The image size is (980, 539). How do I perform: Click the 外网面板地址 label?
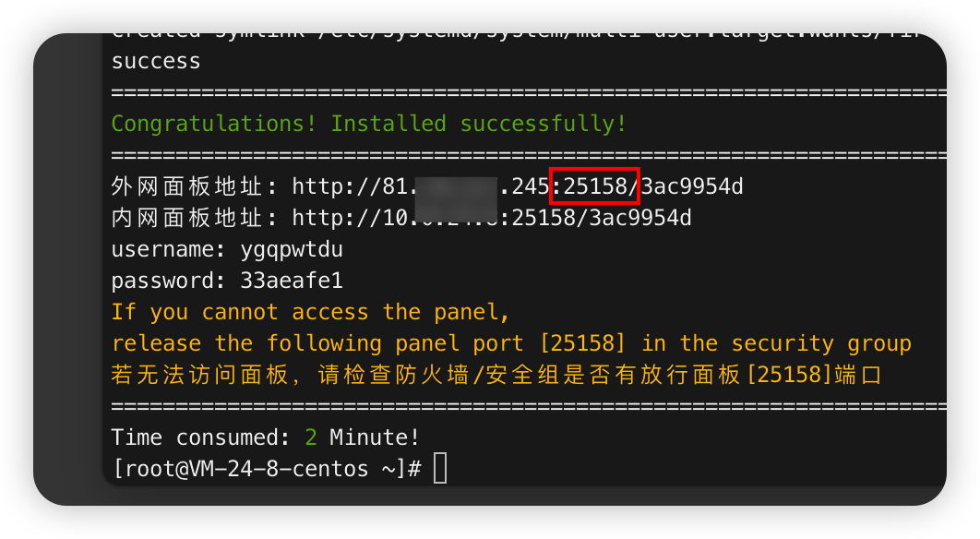coord(186,186)
